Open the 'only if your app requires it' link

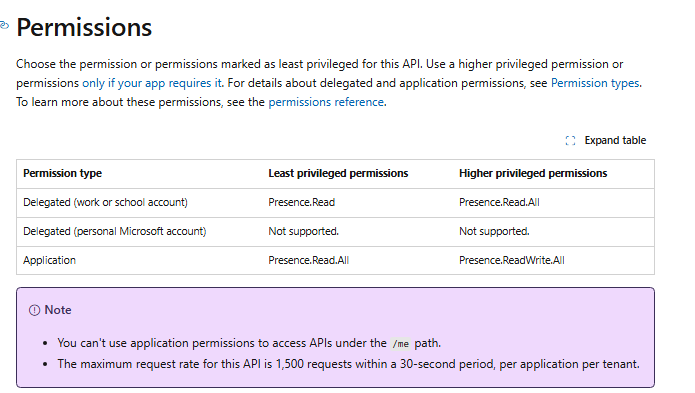pos(152,83)
